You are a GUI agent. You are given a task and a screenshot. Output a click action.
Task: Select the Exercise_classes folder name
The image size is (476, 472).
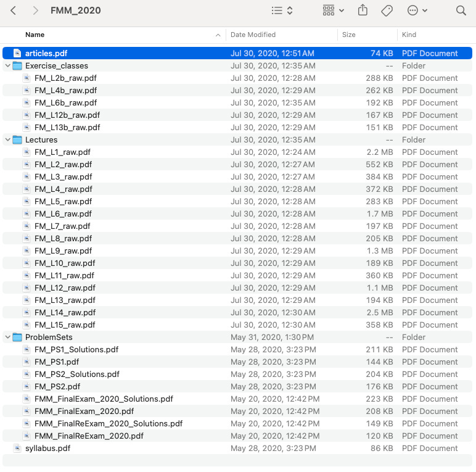(57, 65)
